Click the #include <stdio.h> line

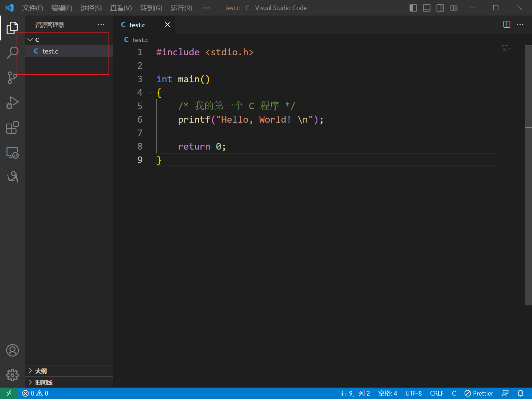[205, 52]
